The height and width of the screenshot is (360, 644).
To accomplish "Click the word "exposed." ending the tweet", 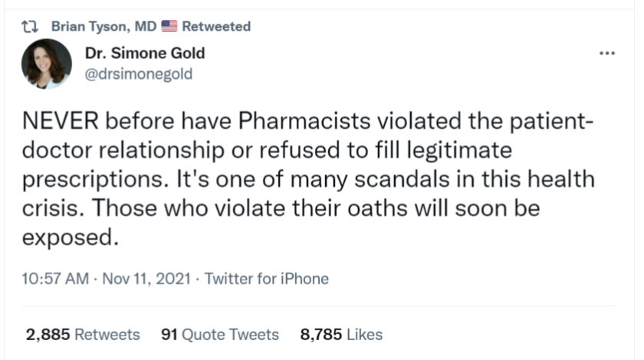I will coord(71,238).
